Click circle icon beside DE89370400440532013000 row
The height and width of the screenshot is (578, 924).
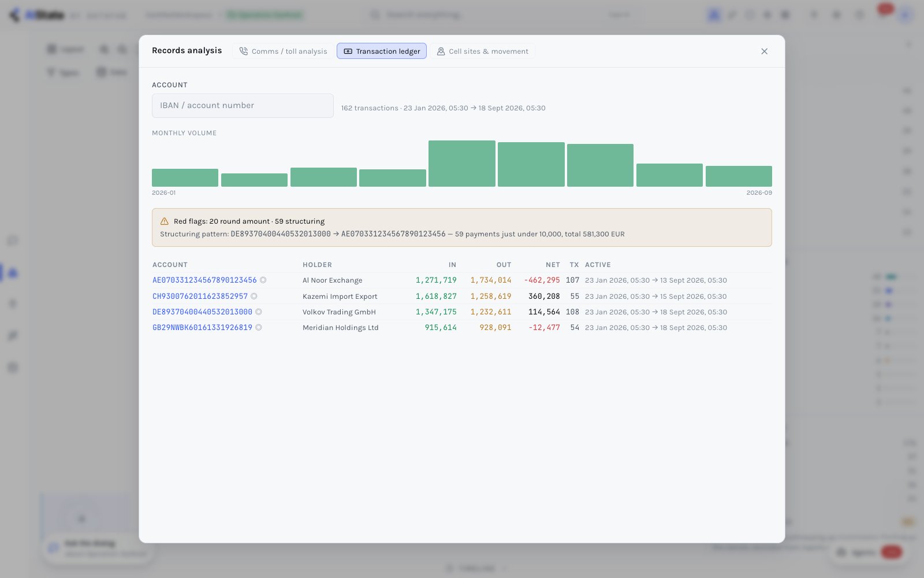[258, 312]
